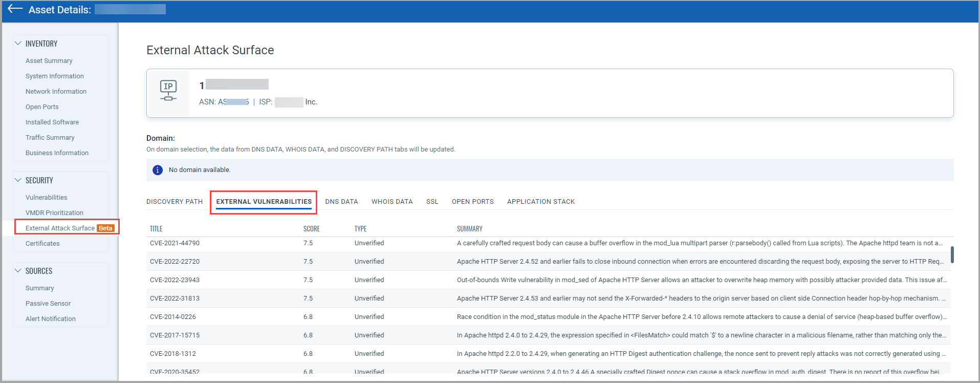Click the ASN value in the IP card

[x=233, y=102]
